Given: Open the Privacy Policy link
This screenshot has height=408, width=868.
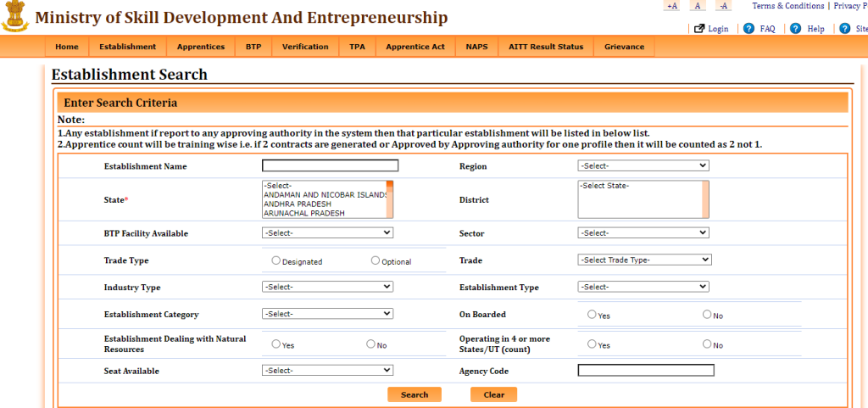Looking at the screenshot, I should click(851, 6).
